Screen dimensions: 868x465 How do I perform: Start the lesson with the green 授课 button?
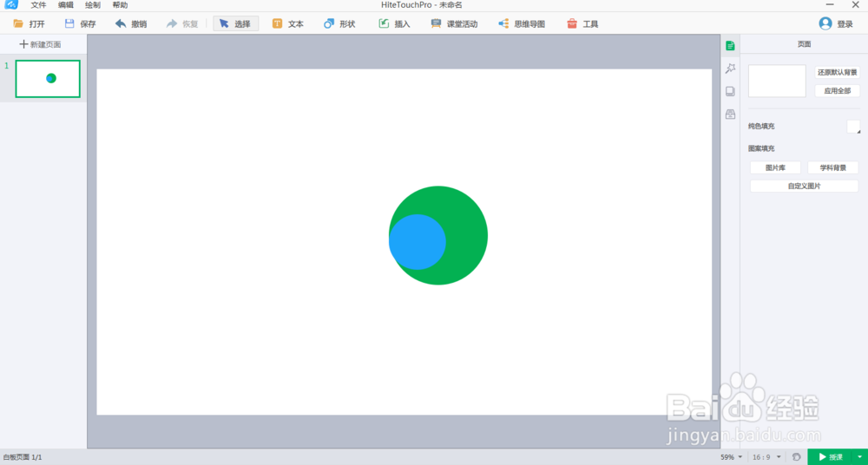coord(831,457)
